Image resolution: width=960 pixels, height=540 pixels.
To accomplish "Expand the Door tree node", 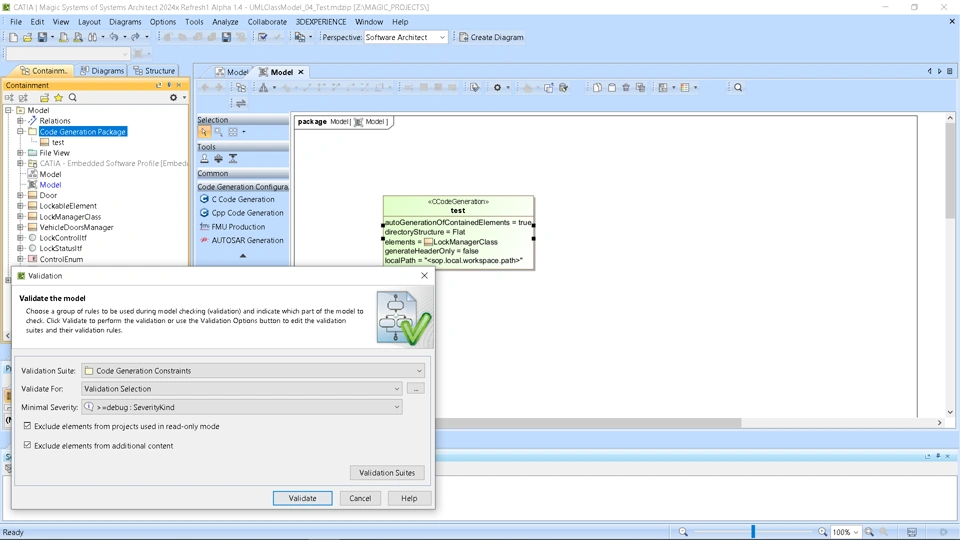I will pyautogui.click(x=20, y=195).
